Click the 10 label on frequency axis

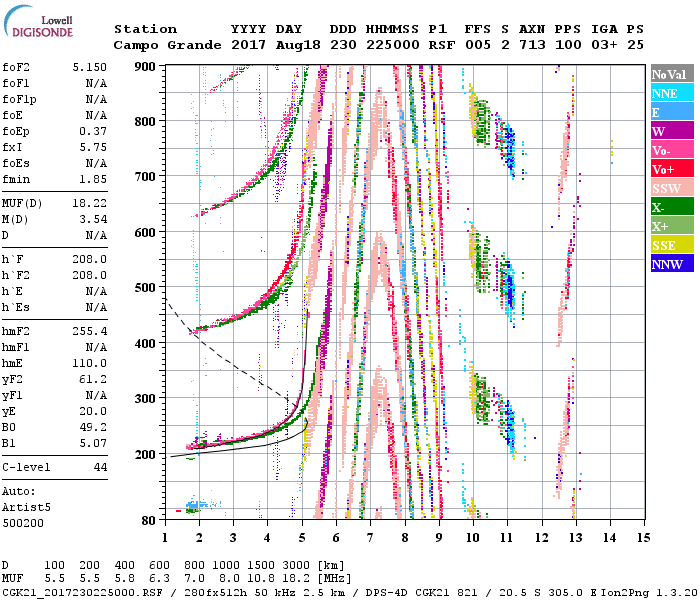[473, 538]
